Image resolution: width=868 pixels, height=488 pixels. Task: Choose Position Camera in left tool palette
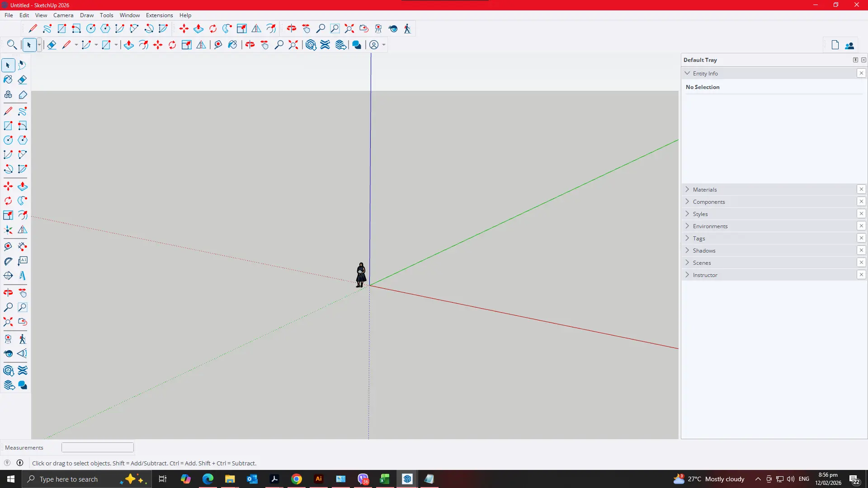pyautogui.click(x=8, y=339)
